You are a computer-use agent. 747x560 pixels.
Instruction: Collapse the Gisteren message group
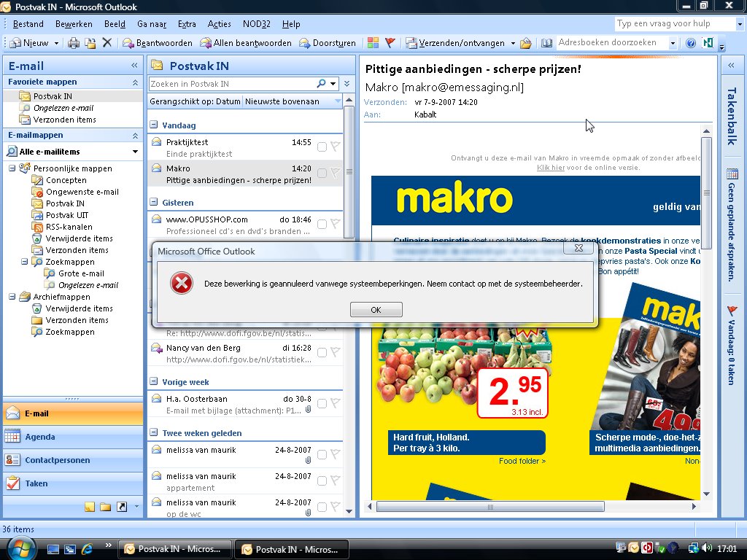coord(154,202)
